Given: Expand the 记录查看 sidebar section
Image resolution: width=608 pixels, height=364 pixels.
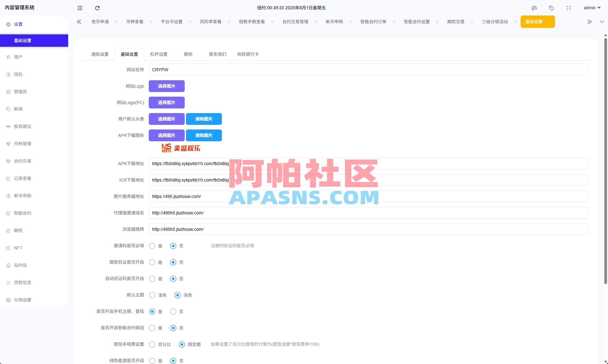Looking at the screenshot, I should 34,178.
